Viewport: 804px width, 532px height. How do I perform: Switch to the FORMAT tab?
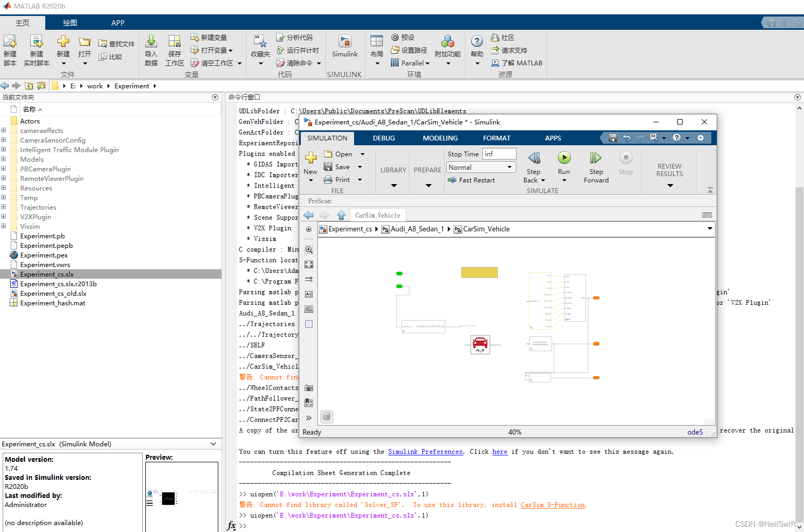coord(497,138)
